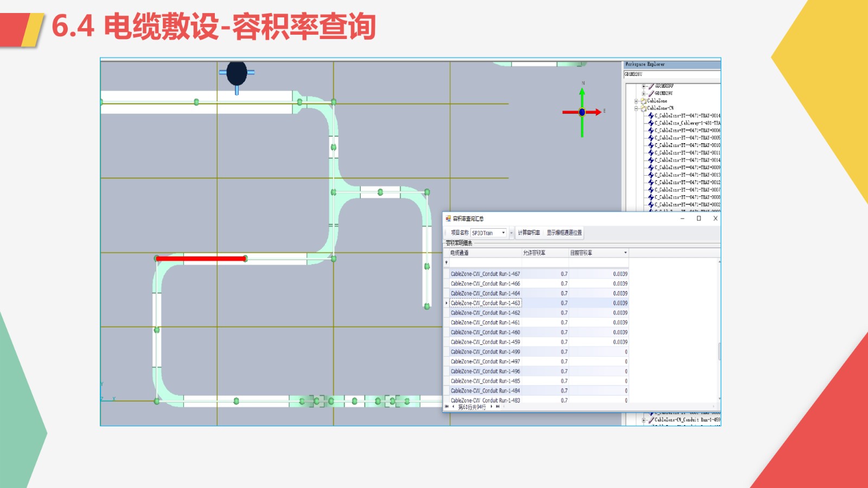868x488 pixels.
Task: Select the dark round equipment in model
Action: tap(237, 73)
